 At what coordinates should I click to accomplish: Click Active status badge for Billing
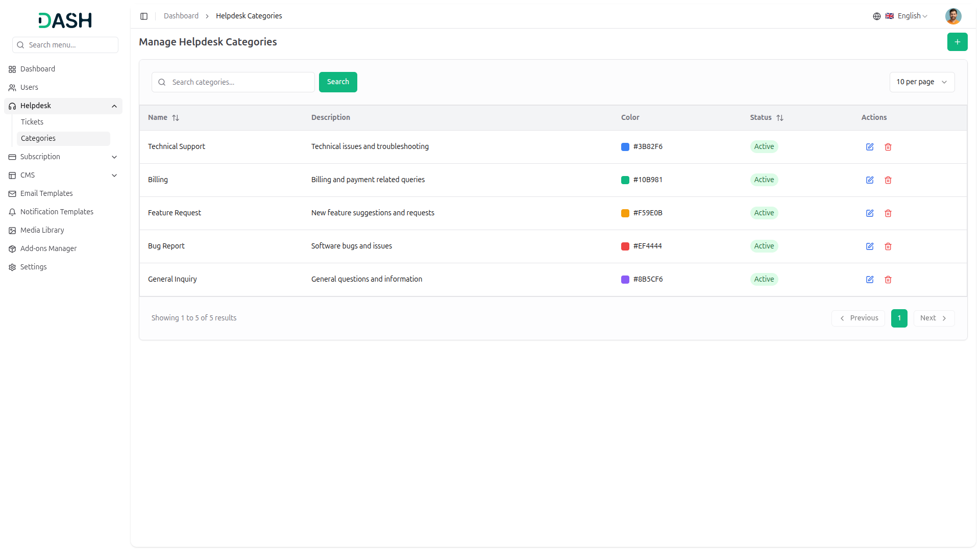764,180
